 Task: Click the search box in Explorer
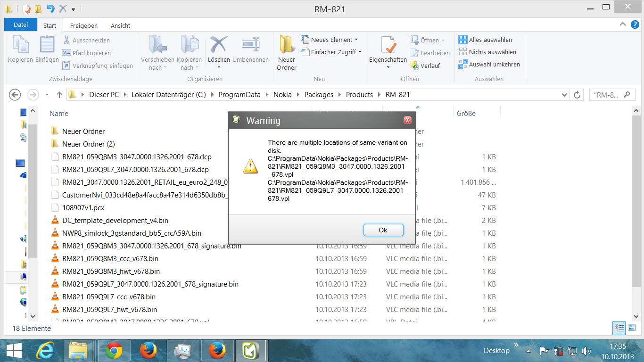(x=611, y=95)
